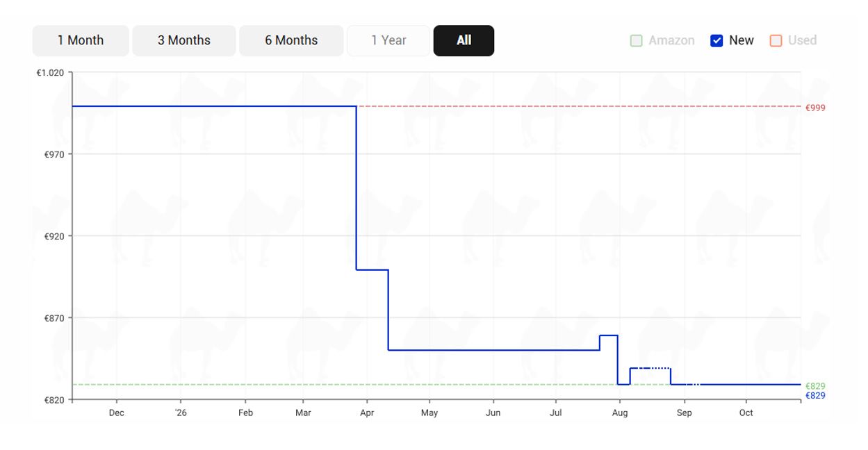
Task: Click the Used legend label
Action: [x=802, y=40]
